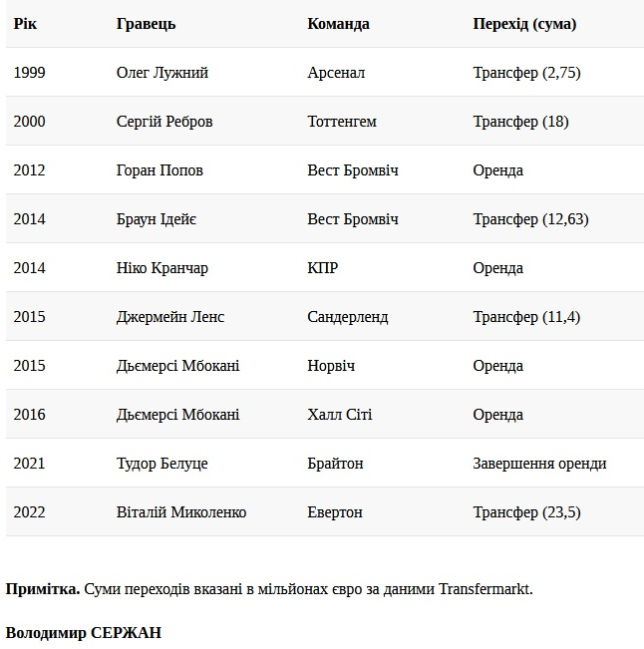This screenshot has width=644, height=649.
Task: Select player name Сергій Ребров
Action: click(x=164, y=122)
